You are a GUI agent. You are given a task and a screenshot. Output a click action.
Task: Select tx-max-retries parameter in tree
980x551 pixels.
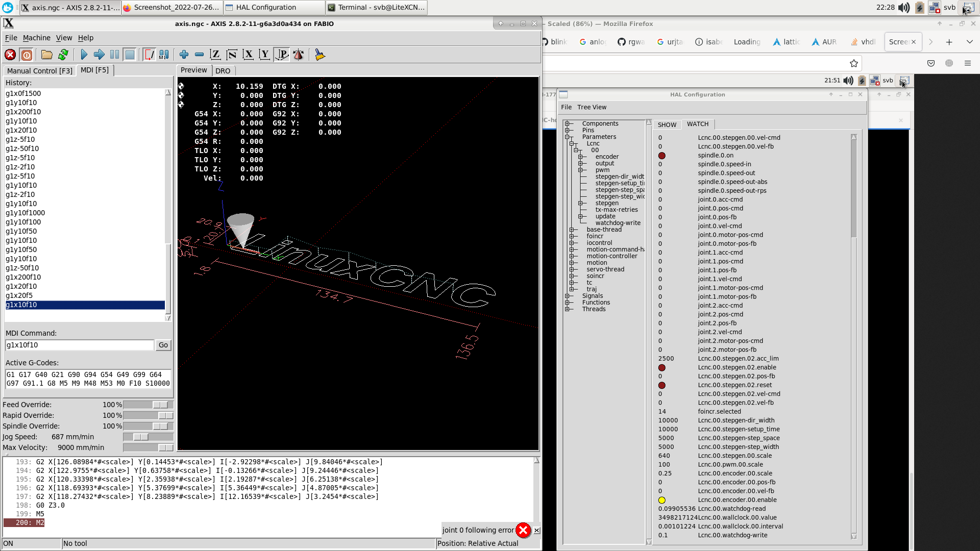click(617, 210)
